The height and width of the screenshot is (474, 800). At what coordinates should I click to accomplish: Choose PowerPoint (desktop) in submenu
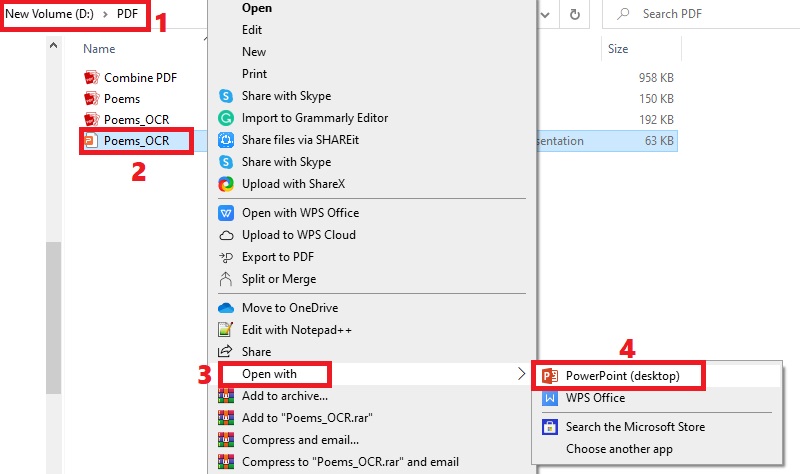pos(622,376)
